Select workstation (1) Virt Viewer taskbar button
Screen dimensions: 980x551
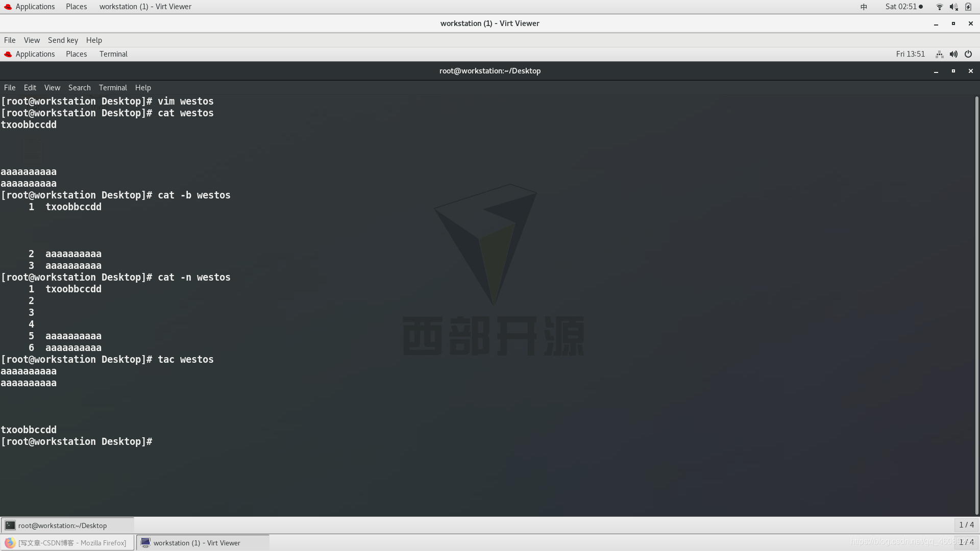(203, 543)
